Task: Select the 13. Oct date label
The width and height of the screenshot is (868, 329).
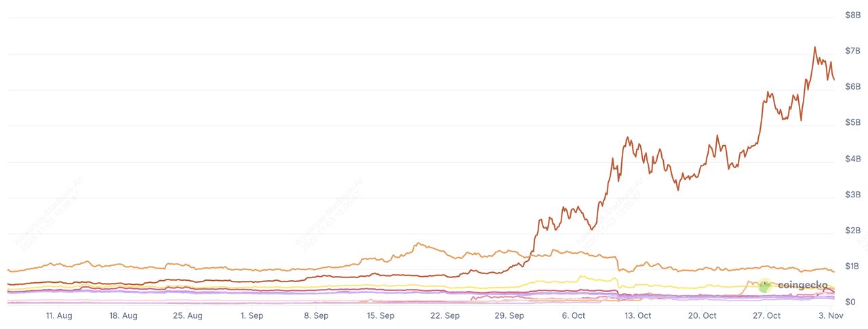Action: (637, 315)
